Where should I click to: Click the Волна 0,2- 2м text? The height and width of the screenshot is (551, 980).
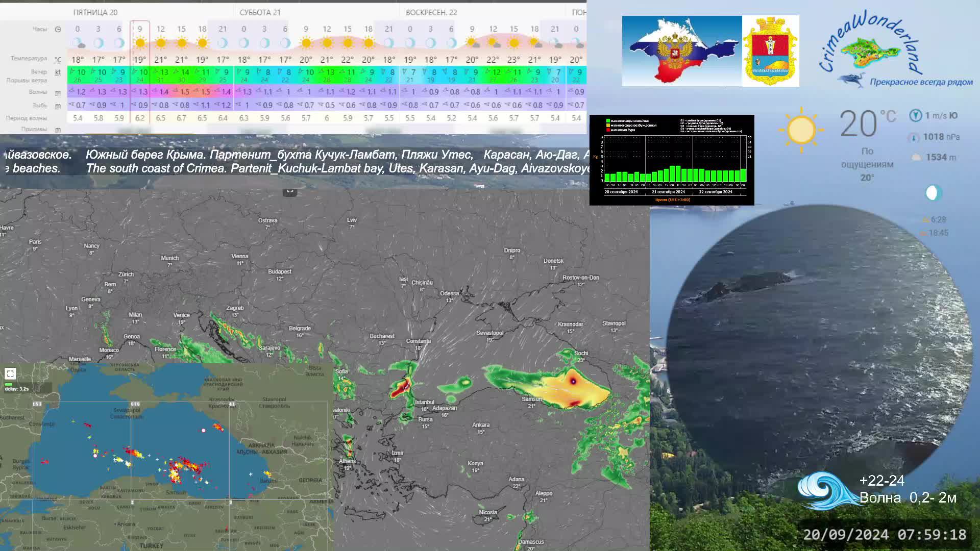pos(908,497)
